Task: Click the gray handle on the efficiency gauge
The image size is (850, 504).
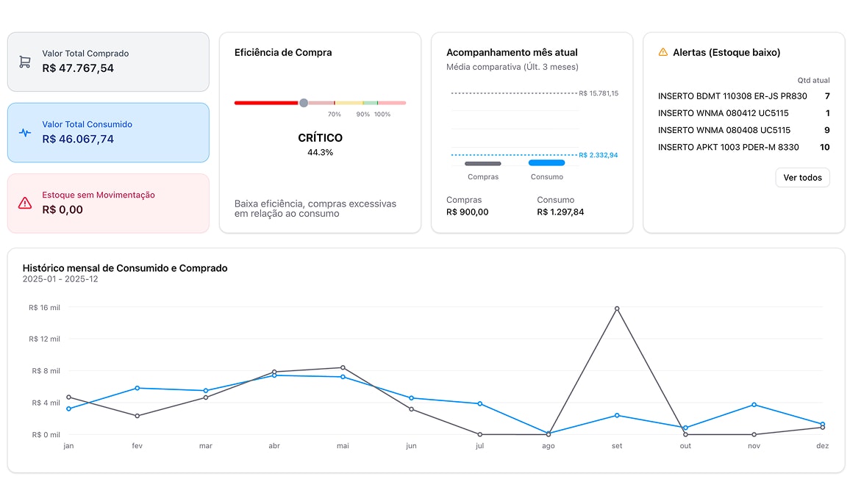Action: pyautogui.click(x=304, y=103)
